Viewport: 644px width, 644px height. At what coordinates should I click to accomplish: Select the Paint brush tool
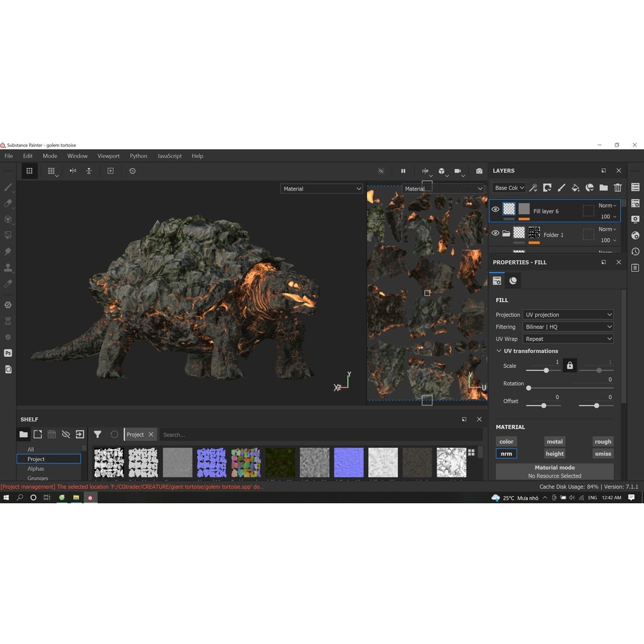(8, 187)
